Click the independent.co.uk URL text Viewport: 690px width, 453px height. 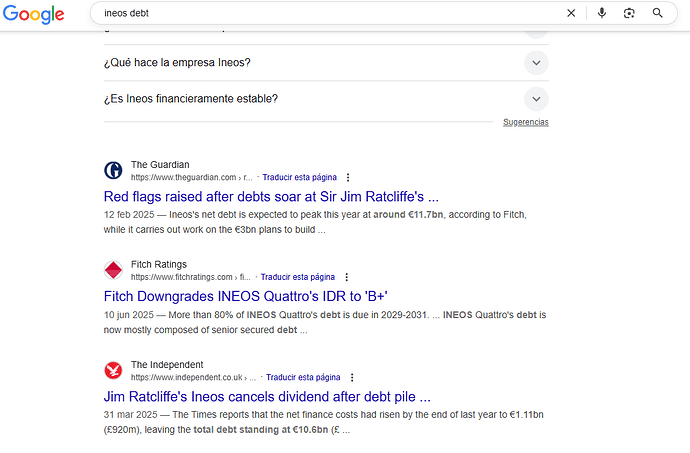pos(193,377)
